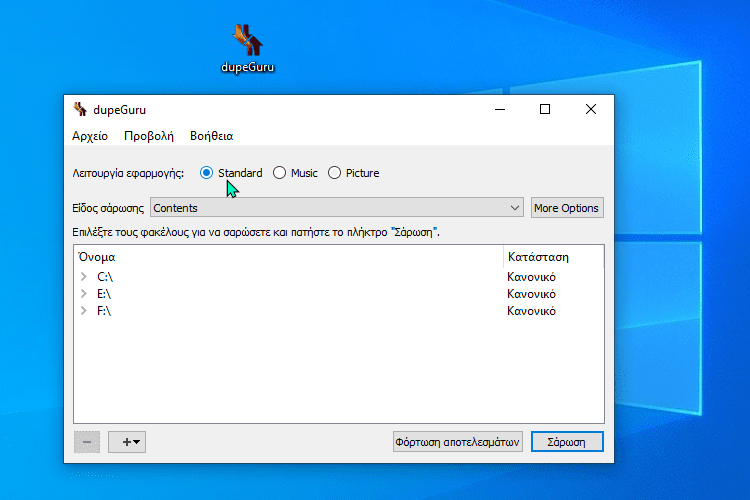Screen dimensions: 750x500
Task: Click the More Options button
Action: pos(567,208)
